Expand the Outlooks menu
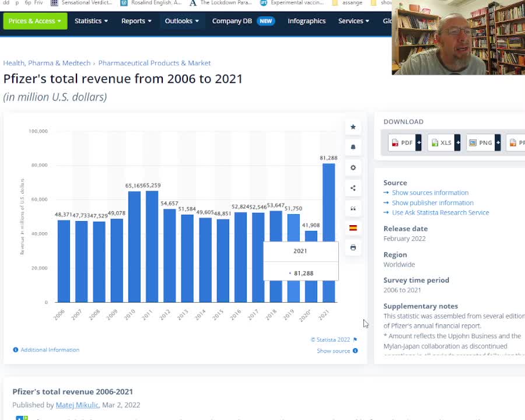Screen dimensions: 525x420 182,21
